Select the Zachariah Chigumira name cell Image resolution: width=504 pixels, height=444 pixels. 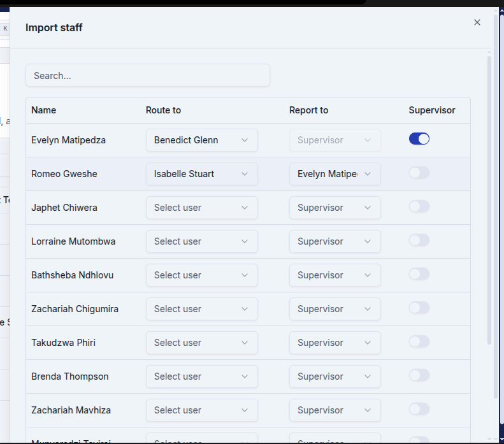pos(75,309)
